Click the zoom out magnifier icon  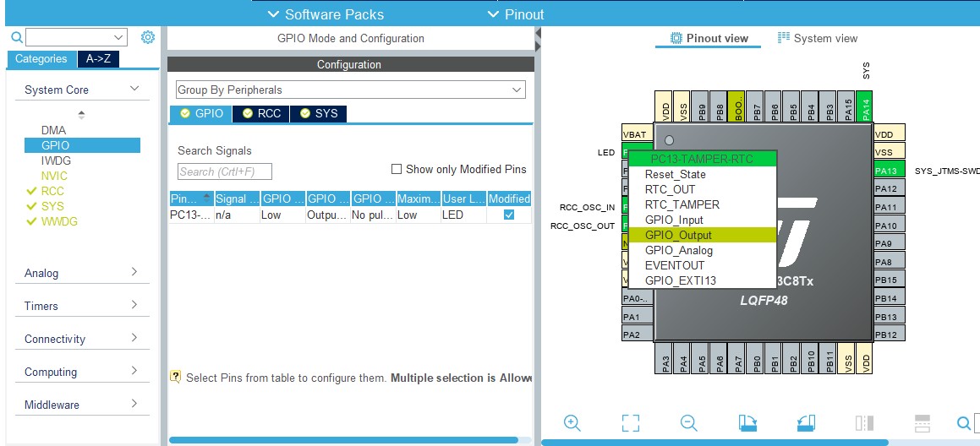click(688, 423)
